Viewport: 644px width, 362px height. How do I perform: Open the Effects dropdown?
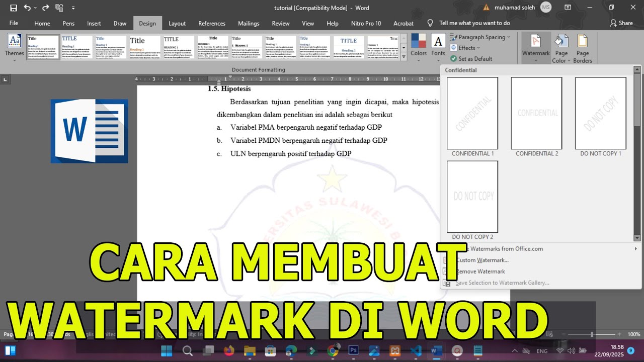pyautogui.click(x=465, y=48)
